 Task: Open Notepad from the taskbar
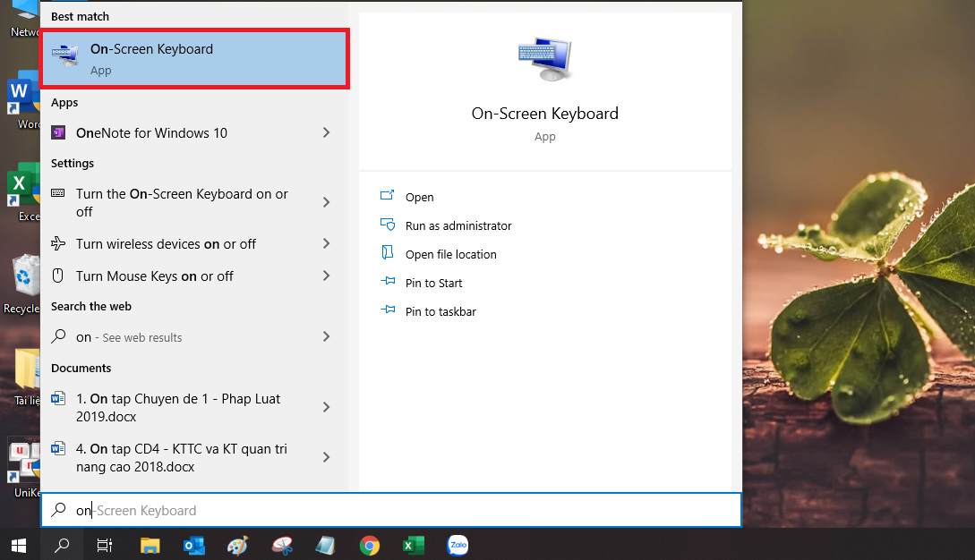coord(325,545)
